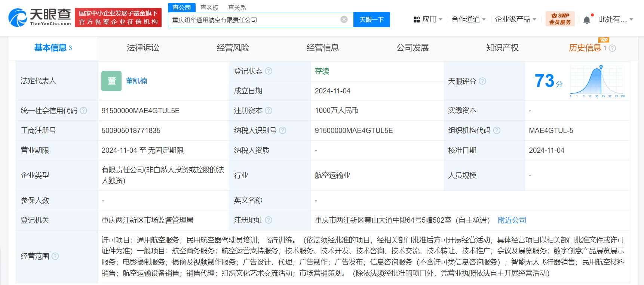Click the 天眼一下 search button
This screenshot has height=285, width=644.
[372, 19]
